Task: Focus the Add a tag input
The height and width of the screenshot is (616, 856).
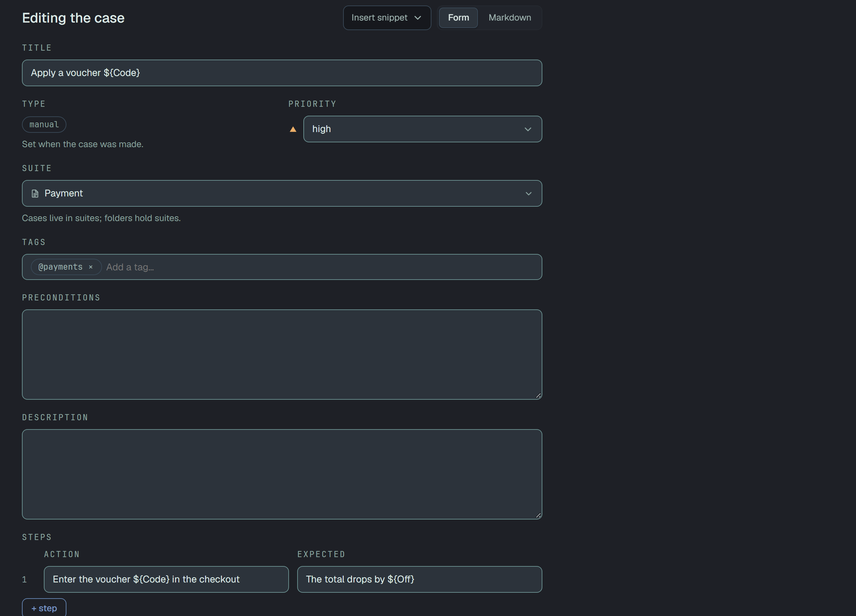Action: pos(321,267)
